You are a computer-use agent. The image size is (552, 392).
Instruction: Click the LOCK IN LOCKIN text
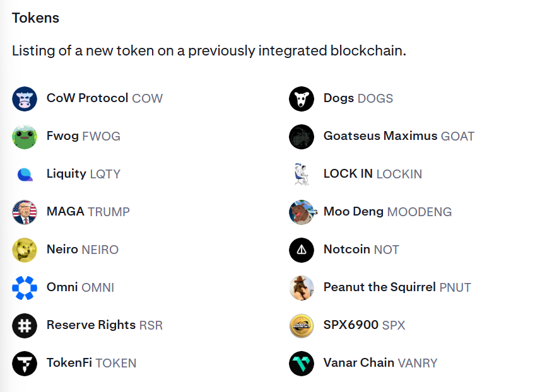(372, 174)
